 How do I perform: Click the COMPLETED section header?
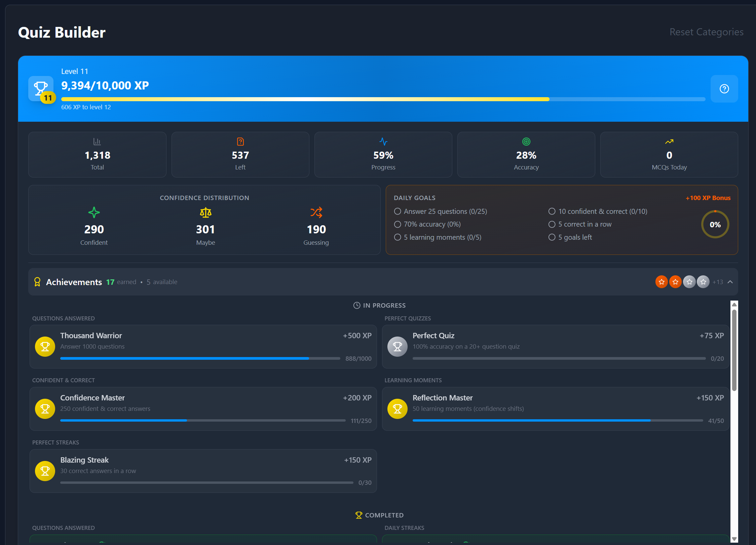(x=379, y=515)
